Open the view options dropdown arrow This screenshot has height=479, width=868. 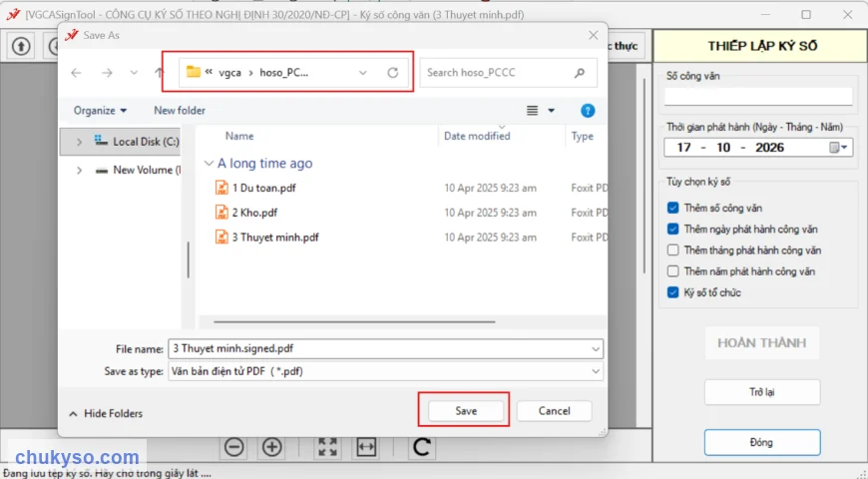[x=552, y=111]
